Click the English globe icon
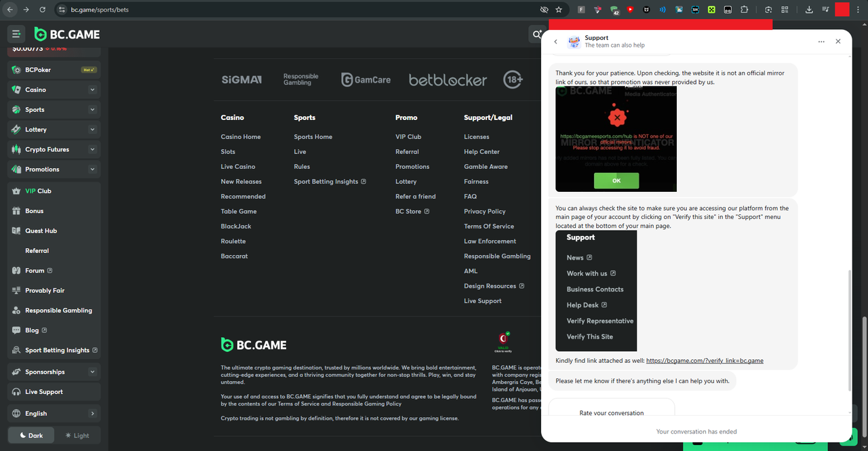Viewport: 868px width, 451px height. 16,413
